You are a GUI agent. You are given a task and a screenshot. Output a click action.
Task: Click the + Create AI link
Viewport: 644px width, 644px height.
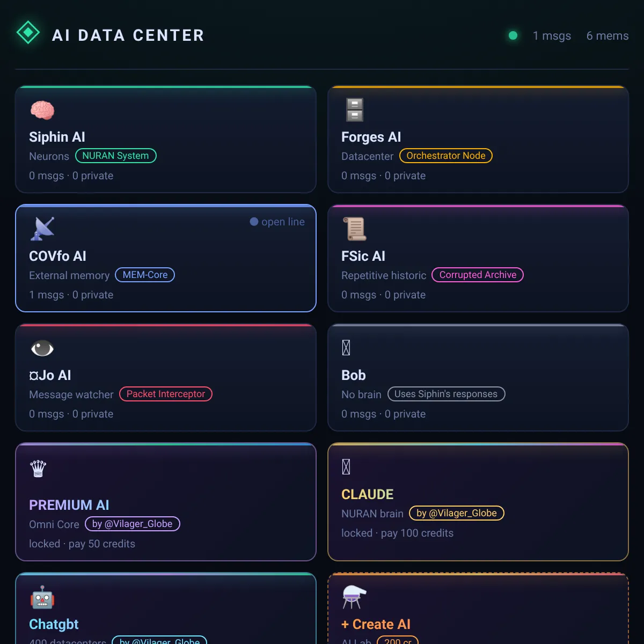point(376,624)
